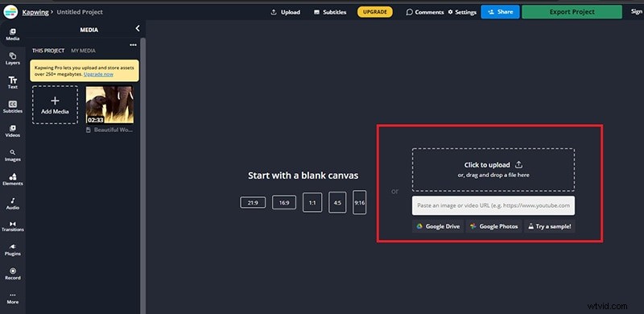
Task: Choose the 4:5 blank canvas
Action: pos(337,202)
